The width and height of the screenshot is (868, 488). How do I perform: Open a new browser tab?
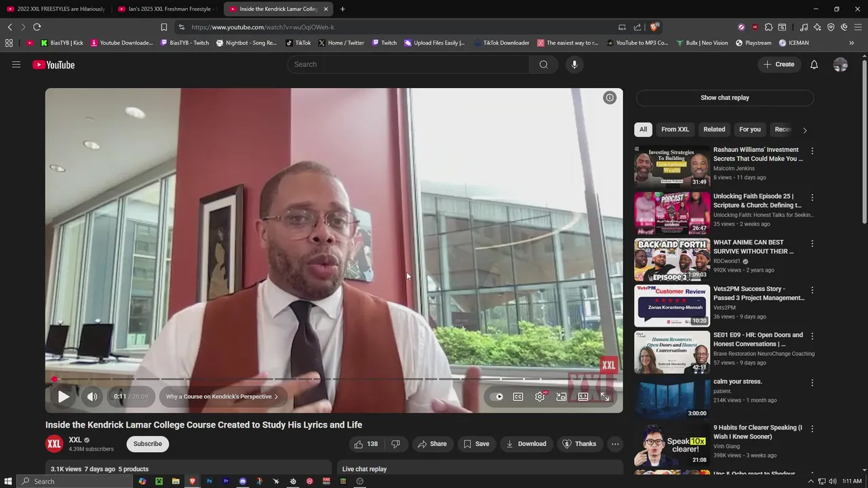click(342, 9)
